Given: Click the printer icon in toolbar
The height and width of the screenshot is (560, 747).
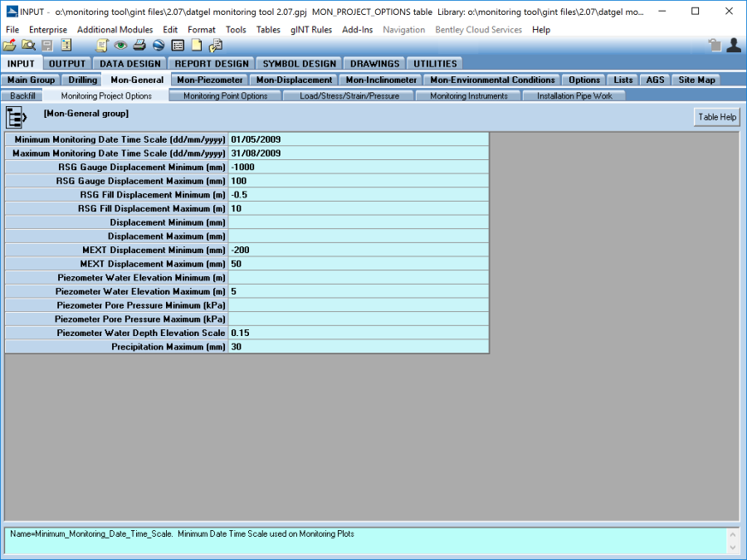Looking at the screenshot, I should click(140, 46).
